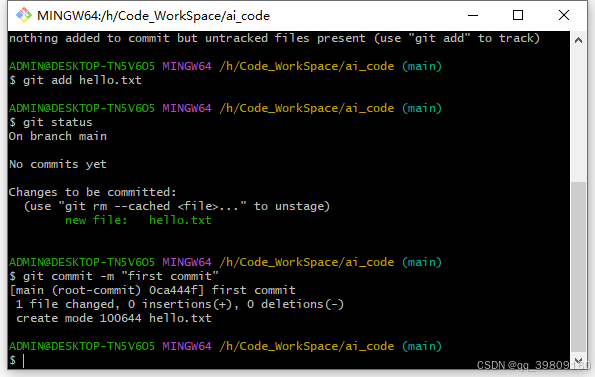The height and width of the screenshot is (377, 595).
Task: Click the scrollbar up arrow
Action: click(x=578, y=40)
